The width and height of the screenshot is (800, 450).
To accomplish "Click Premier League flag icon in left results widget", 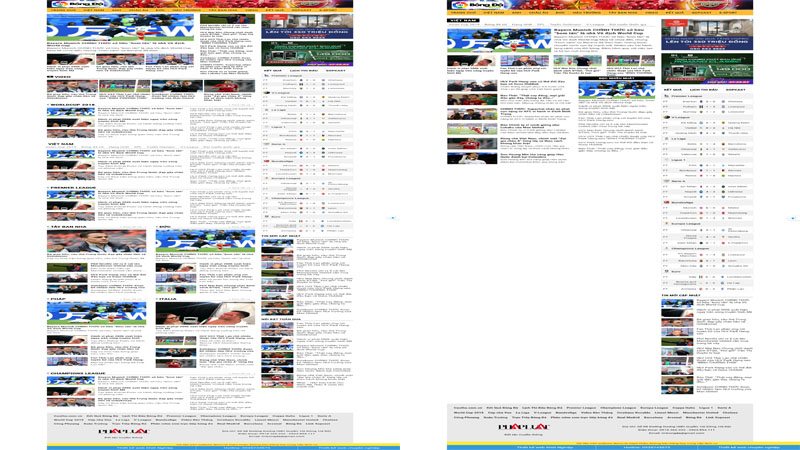I will tap(266, 75).
